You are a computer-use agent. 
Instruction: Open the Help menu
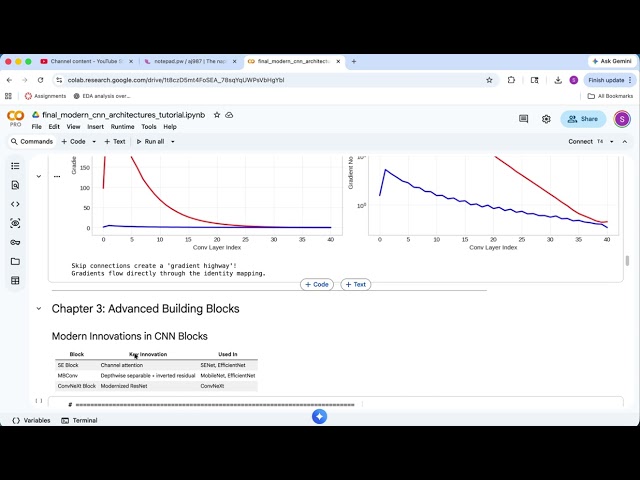coord(170,127)
